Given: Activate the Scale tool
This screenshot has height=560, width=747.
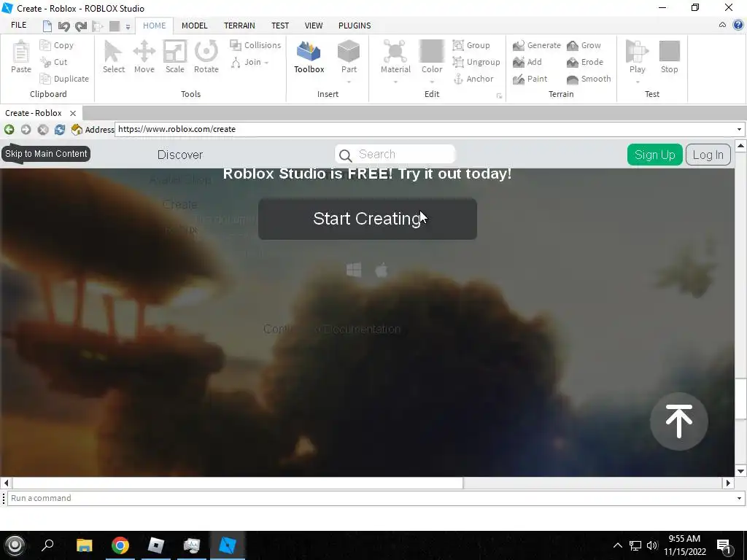Looking at the screenshot, I should coord(175,57).
